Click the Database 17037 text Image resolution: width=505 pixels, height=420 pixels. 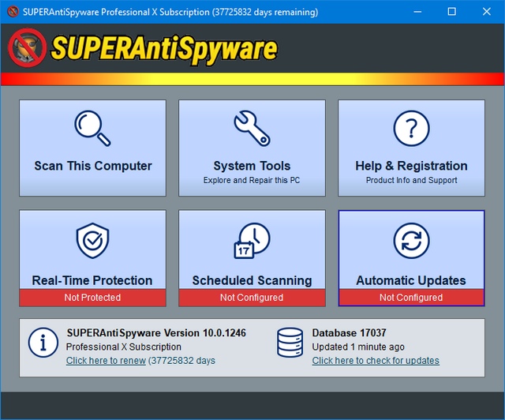point(348,333)
